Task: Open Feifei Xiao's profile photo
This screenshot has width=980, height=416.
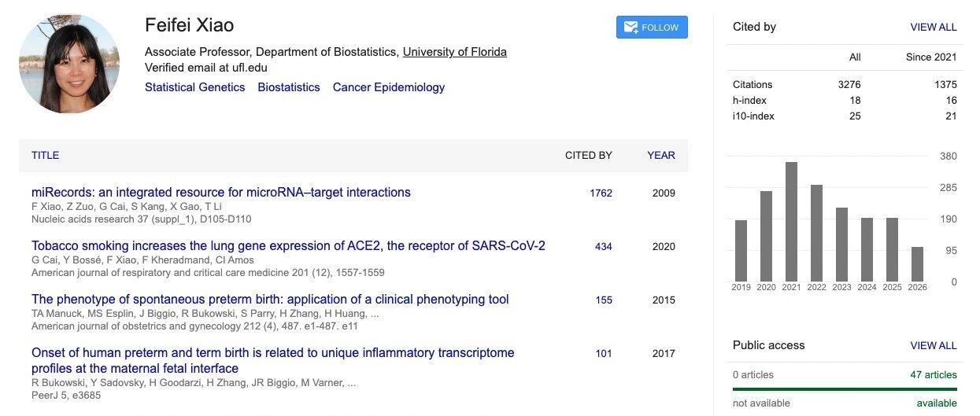Action: 69,64
